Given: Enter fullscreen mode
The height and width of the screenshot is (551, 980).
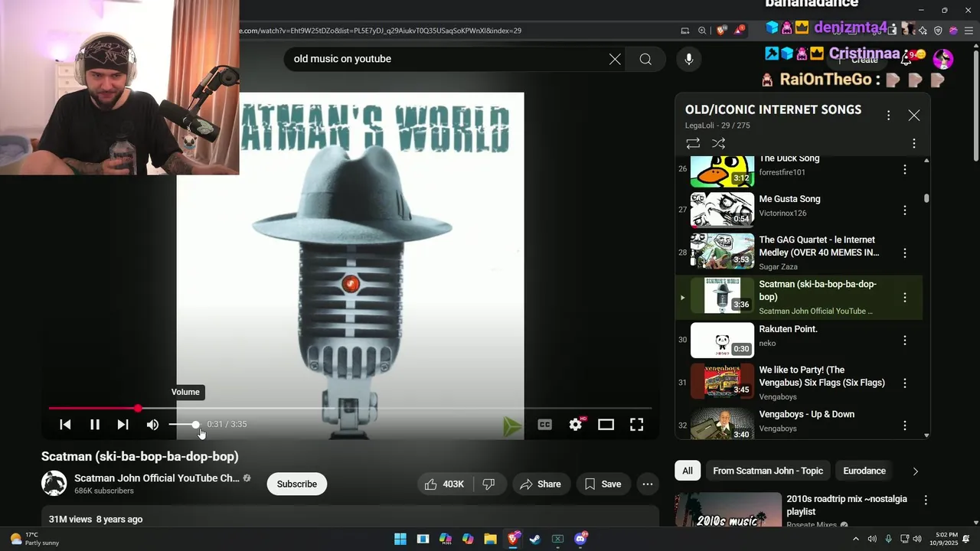Looking at the screenshot, I should click(636, 424).
